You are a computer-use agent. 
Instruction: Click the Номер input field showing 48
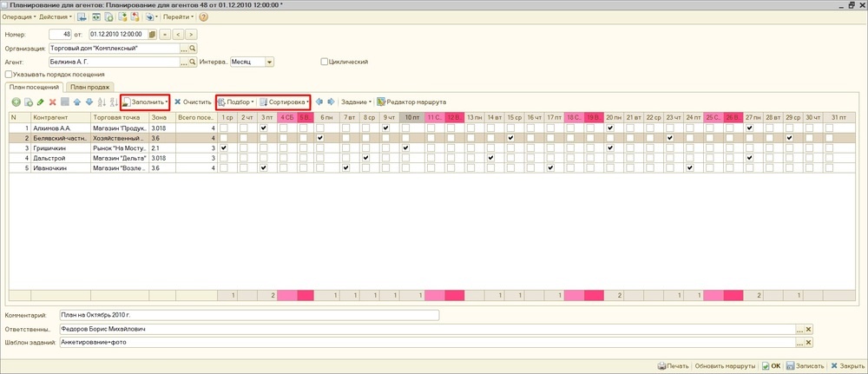[61, 35]
